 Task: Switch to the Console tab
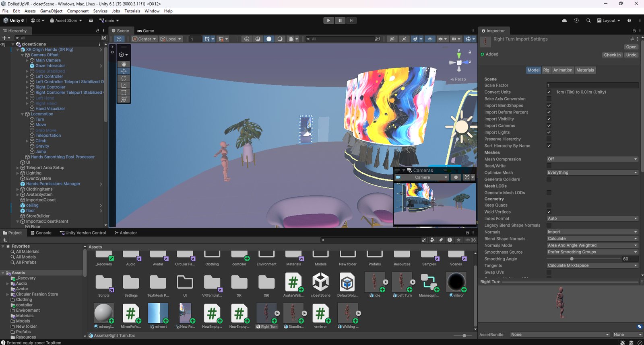(41, 233)
